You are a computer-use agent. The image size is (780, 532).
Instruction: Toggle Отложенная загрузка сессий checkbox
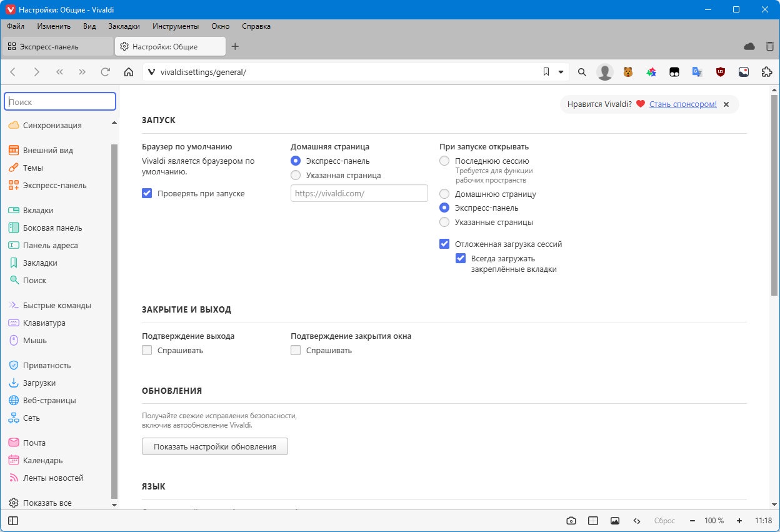(444, 244)
